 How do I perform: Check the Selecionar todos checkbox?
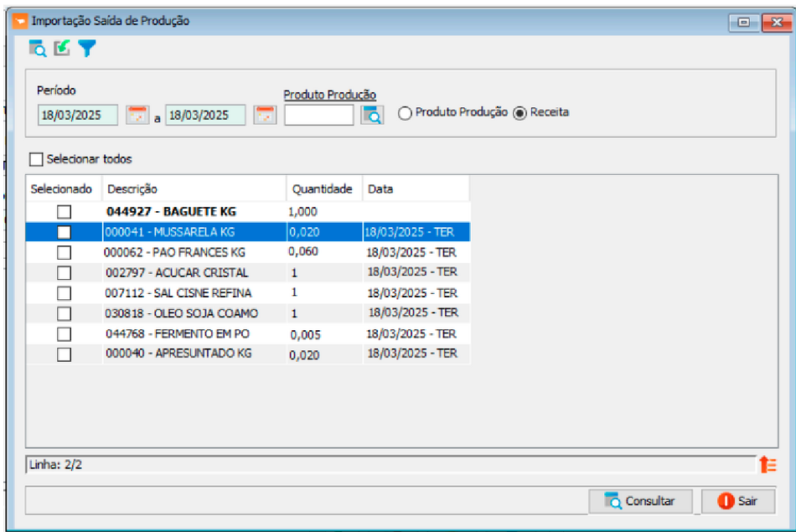click(36, 159)
